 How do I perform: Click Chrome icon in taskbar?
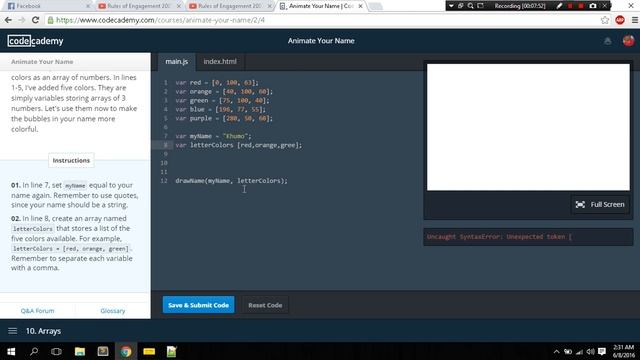[x=126, y=351]
